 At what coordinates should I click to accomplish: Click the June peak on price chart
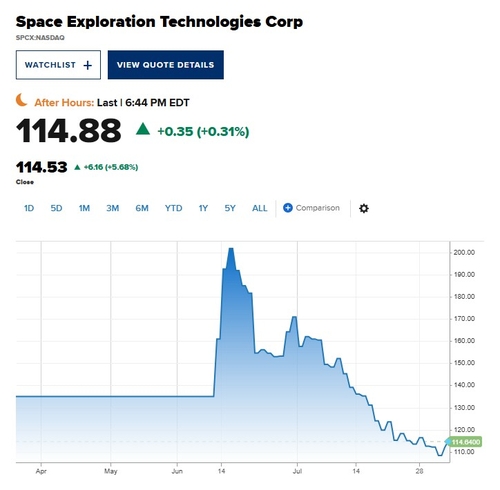pos(231,249)
